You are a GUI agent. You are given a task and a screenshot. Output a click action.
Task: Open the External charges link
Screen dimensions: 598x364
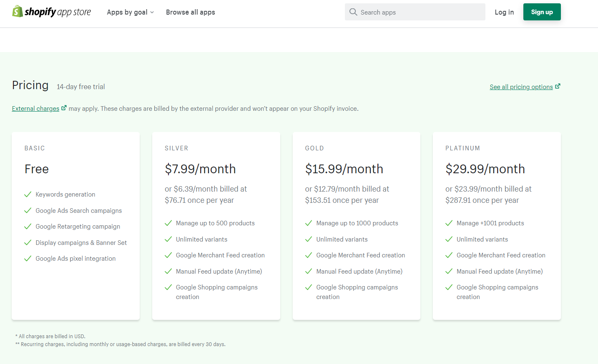(x=35, y=108)
